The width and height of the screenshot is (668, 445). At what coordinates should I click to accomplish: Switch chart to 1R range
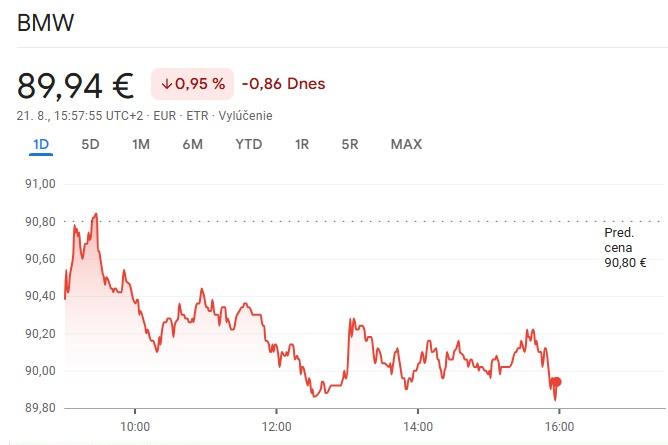pos(302,144)
